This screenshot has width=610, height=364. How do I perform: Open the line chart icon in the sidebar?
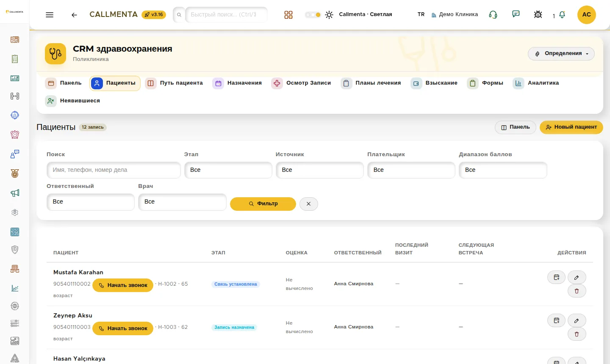tap(15, 288)
